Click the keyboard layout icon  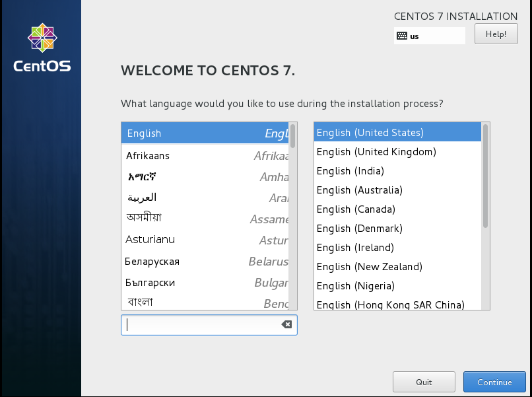click(x=401, y=36)
